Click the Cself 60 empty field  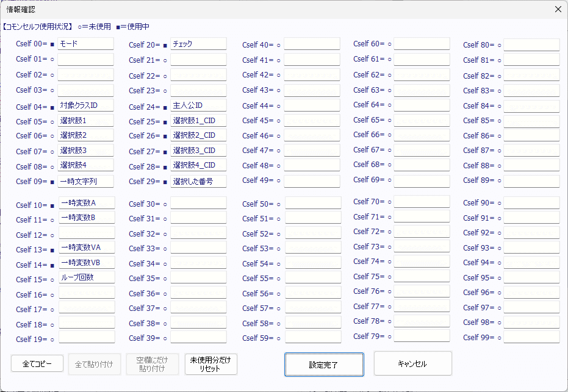point(422,43)
